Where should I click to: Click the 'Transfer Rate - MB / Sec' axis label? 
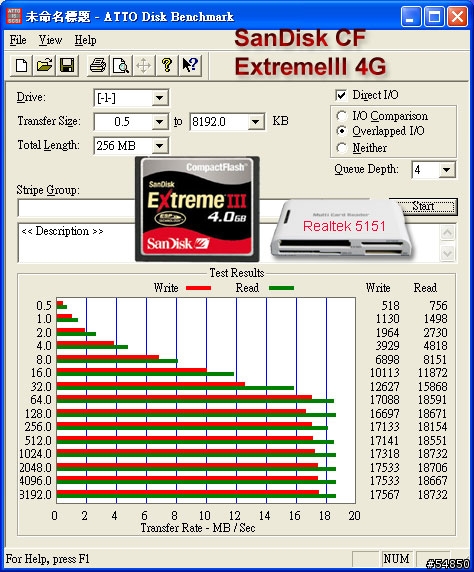(x=198, y=528)
